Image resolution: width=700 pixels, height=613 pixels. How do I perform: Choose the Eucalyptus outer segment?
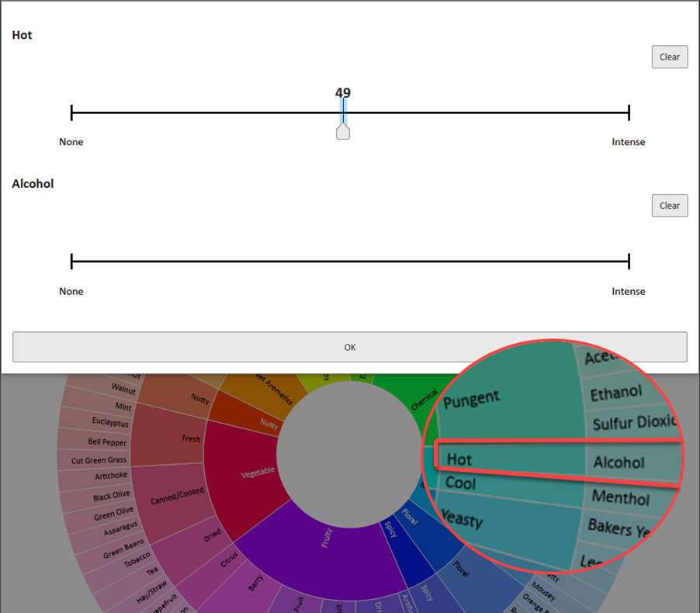(x=96, y=421)
